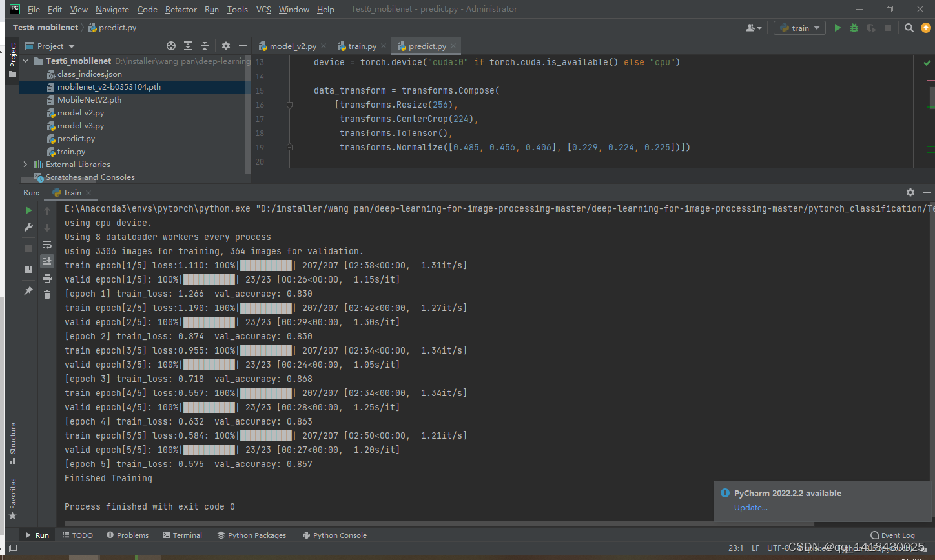Toggle Project side tool window

point(13,60)
